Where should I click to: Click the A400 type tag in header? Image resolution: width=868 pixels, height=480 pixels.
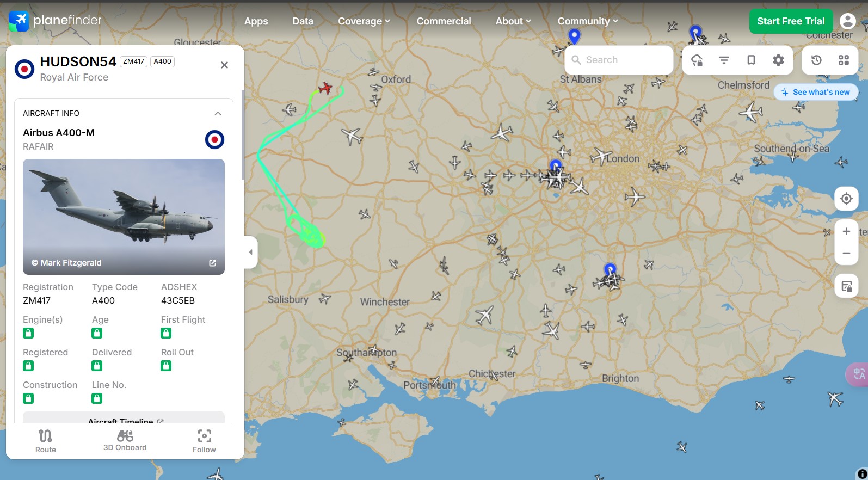tap(162, 61)
